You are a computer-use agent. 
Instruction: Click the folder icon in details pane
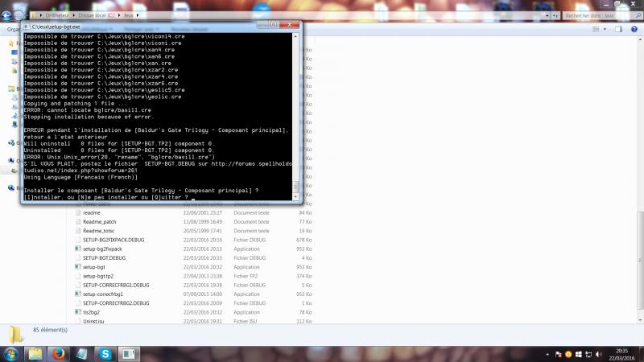[x=15, y=335]
